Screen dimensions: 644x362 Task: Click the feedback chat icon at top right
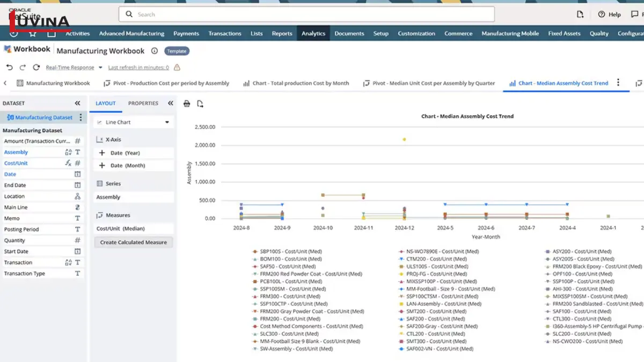[635, 14]
